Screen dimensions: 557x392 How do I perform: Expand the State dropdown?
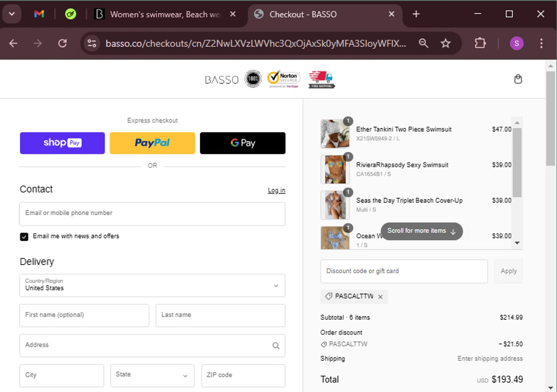tap(152, 376)
